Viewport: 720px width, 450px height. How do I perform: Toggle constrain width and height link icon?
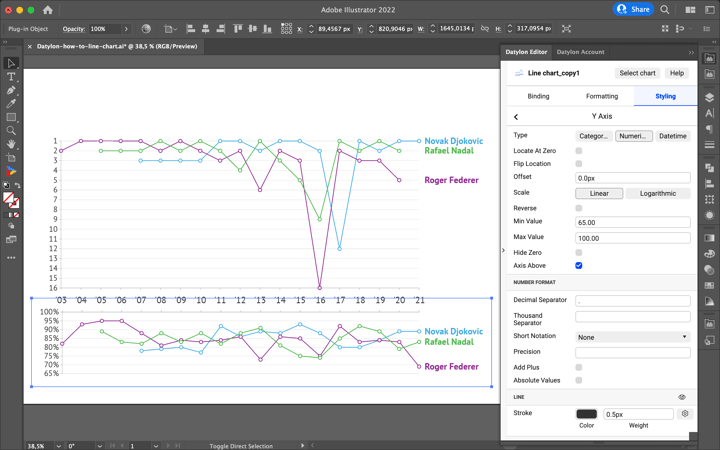(x=484, y=28)
